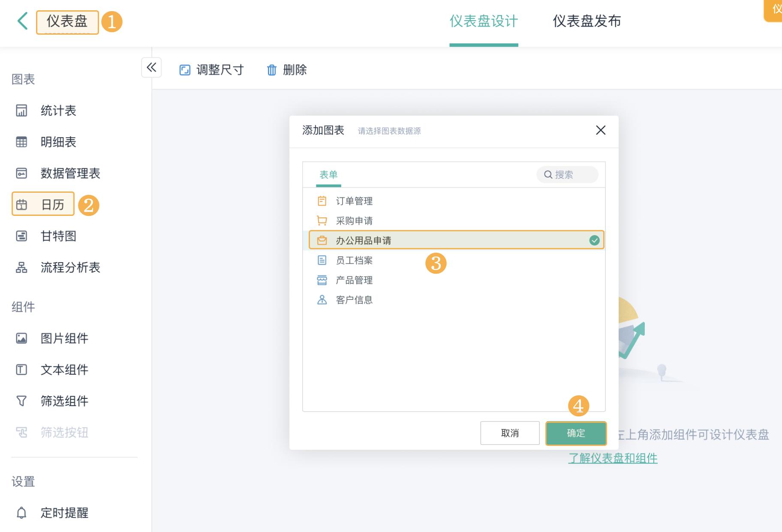
Task: Confirm with the 确定 button
Action: pos(576,433)
